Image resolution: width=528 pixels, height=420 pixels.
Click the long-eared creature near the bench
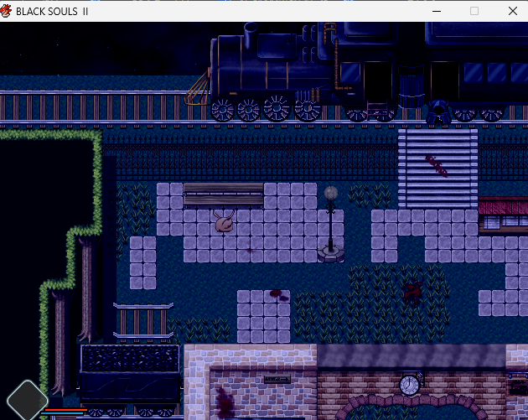pos(224,221)
